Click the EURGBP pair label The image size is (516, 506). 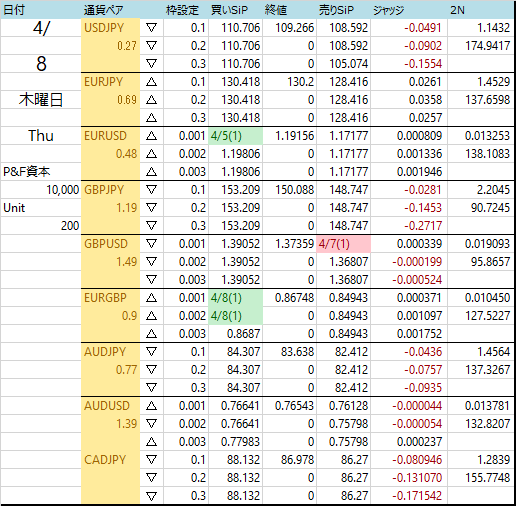pyautogui.click(x=105, y=298)
